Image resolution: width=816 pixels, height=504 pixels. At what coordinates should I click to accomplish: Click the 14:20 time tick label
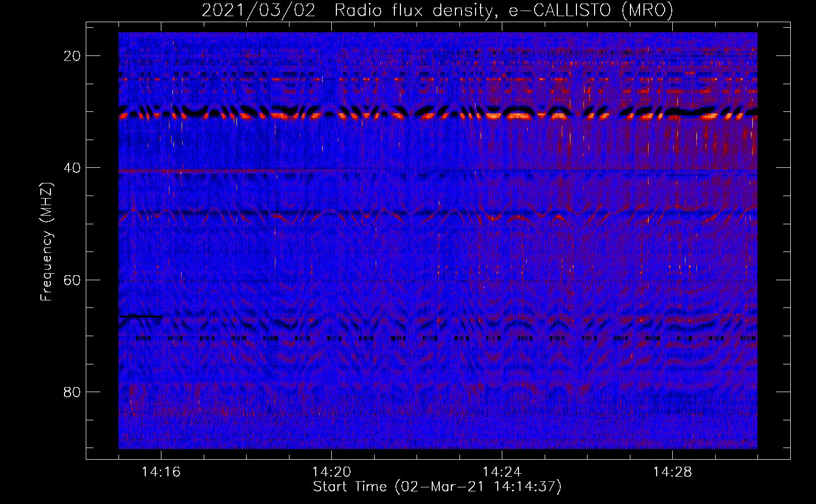click(x=331, y=472)
